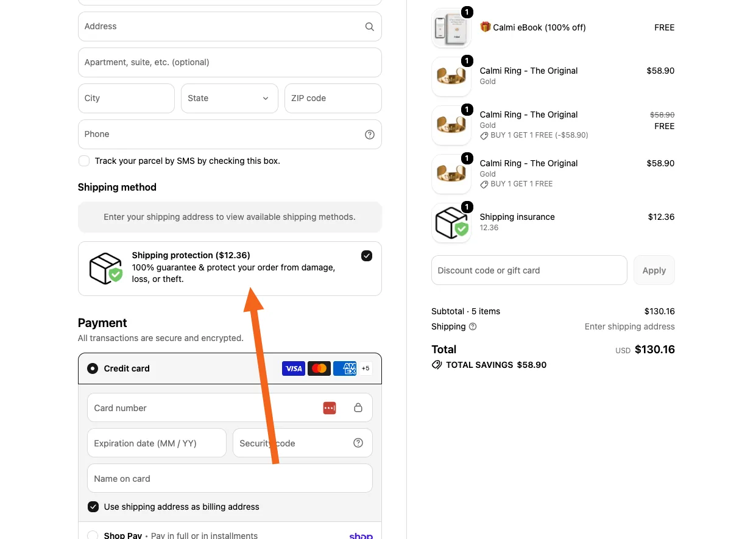Click the security code help icon
The image size is (756, 539).
pyautogui.click(x=358, y=443)
